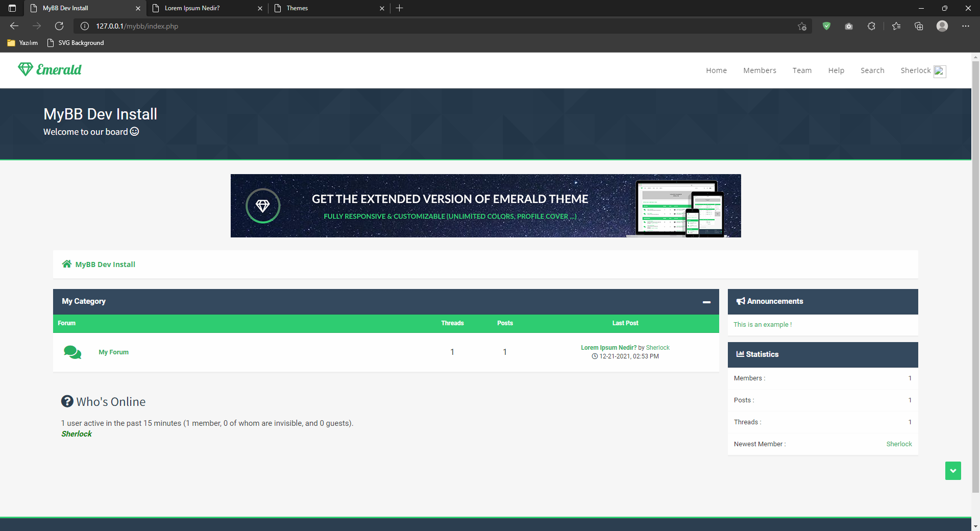Open the Search page link

coord(872,70)
